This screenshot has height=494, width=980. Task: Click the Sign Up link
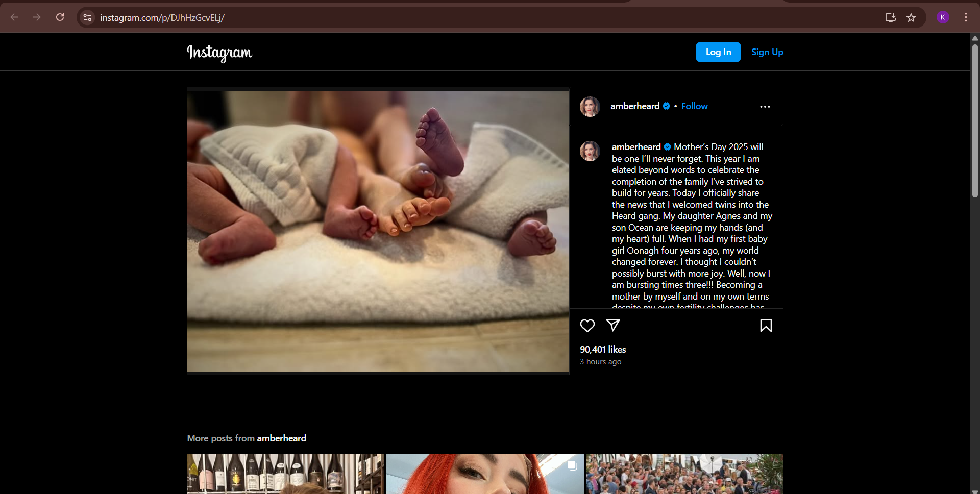(767, 52)
